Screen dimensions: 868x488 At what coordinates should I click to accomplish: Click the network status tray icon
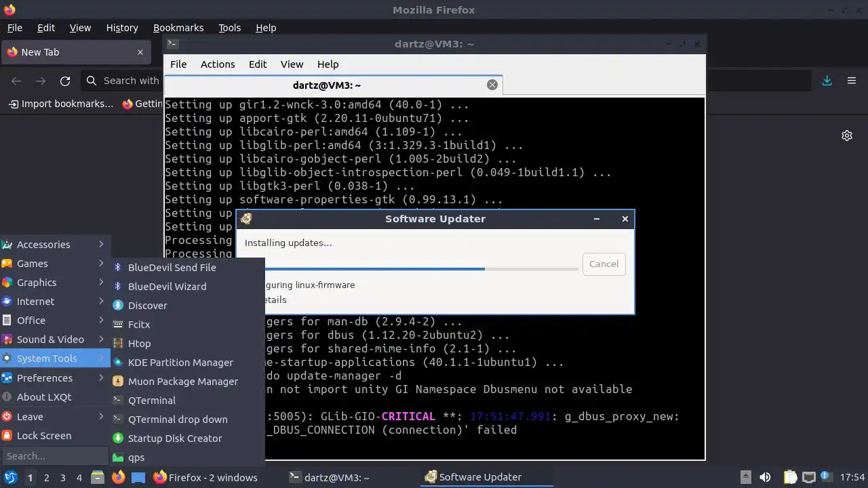point(808,477)
